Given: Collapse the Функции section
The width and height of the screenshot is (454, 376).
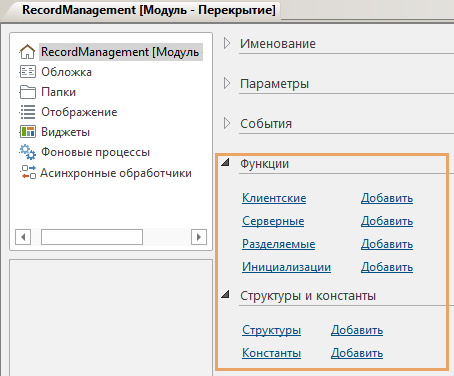Looking at the screenshot, I should coord(226,162).
